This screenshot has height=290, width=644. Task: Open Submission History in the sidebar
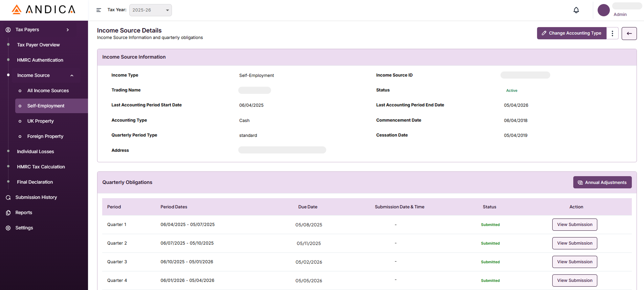pyautogui.click(x=36, y=198)
